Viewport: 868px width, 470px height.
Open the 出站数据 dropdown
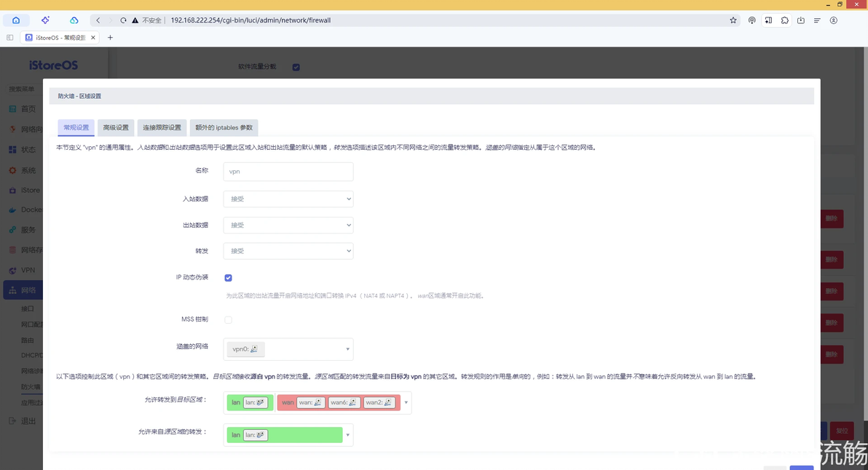[x=288, y=225]
